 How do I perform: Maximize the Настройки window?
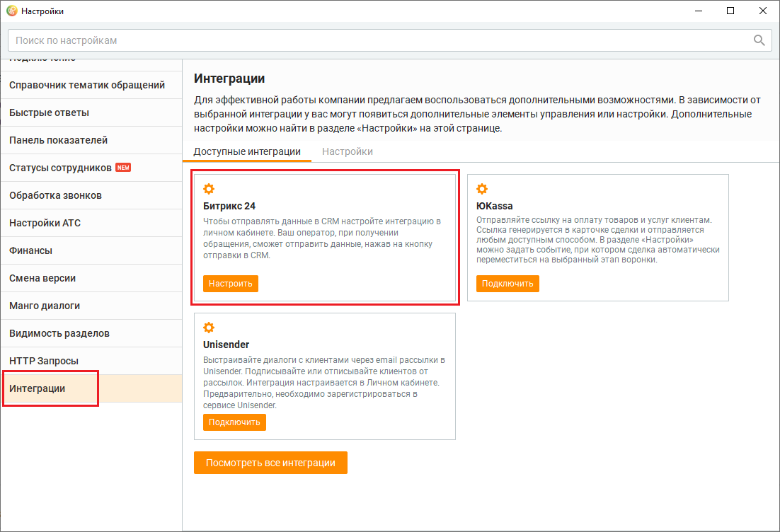pyautogui.click(x=730, y=11)
